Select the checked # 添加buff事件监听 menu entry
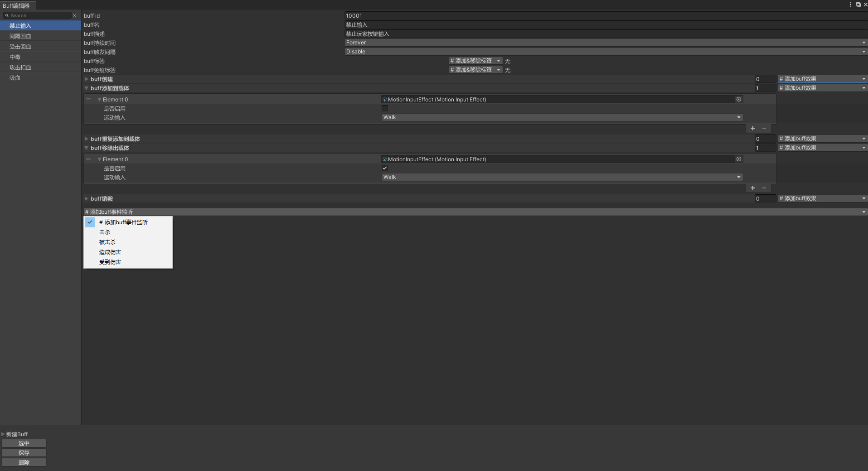This screenshot has height=471, width=868. pyautogui.click(x=128, y=222)
